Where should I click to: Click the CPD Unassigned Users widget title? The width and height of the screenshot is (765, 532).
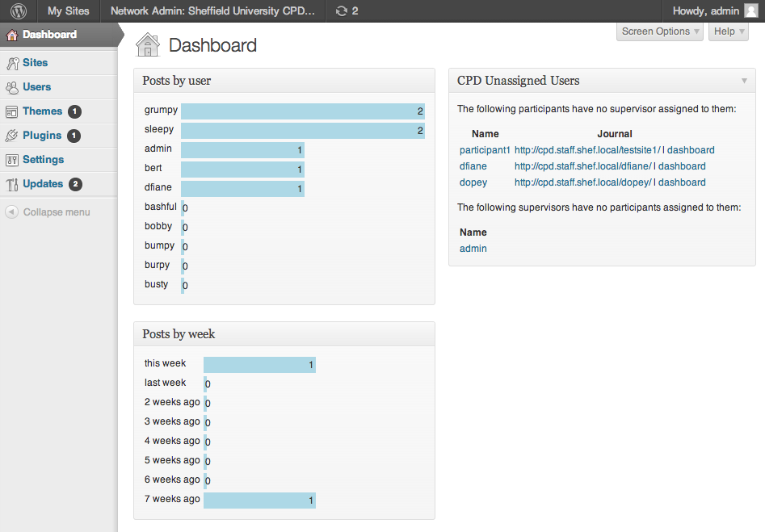518,81
